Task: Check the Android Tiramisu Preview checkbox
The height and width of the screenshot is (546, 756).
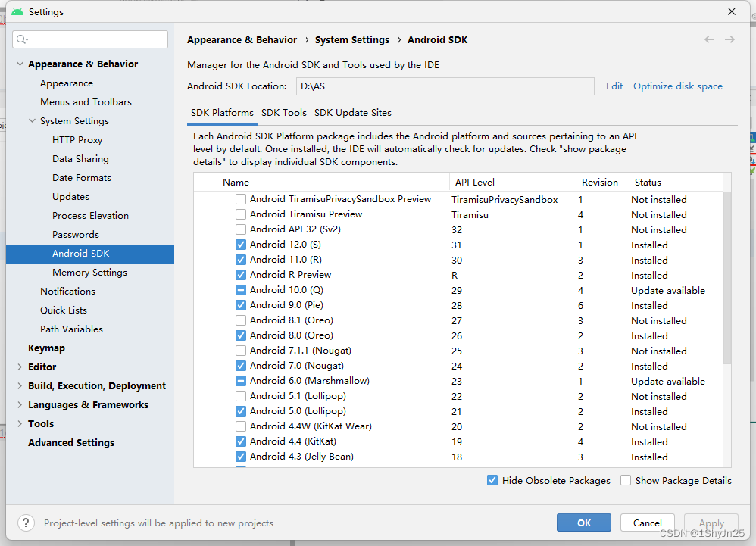Action: 241,214
